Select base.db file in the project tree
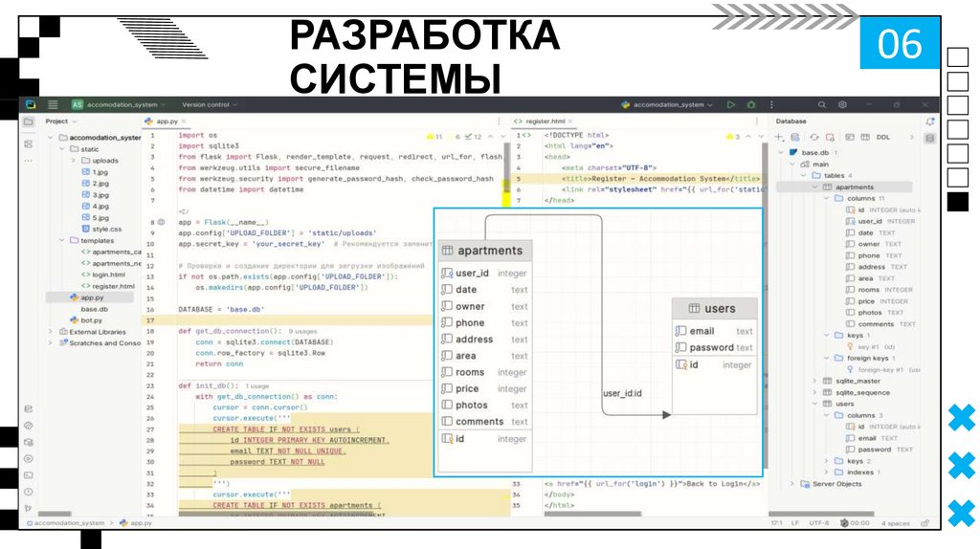Image resolution: width=980 pixels, height=549 pixels. point(94,309)
